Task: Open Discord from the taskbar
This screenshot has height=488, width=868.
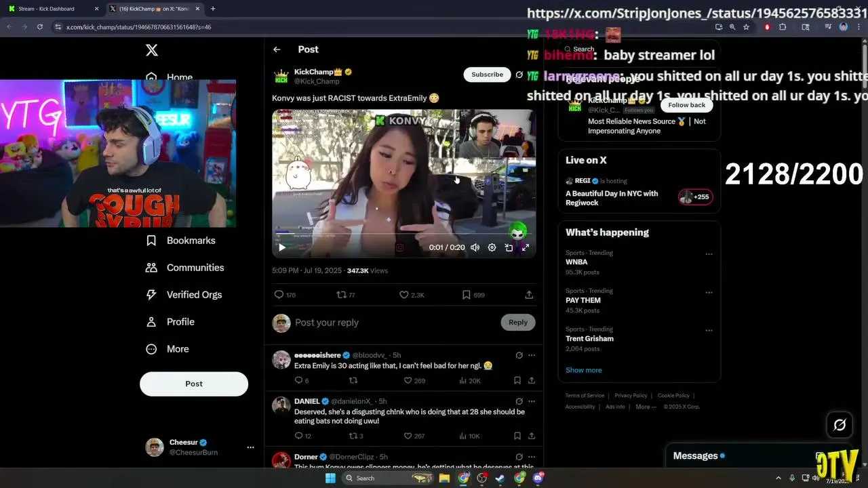Action: [538, 478]
